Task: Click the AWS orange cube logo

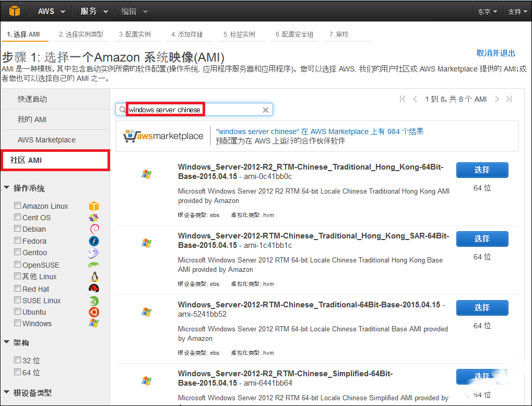Action: [x=15, y=11]
